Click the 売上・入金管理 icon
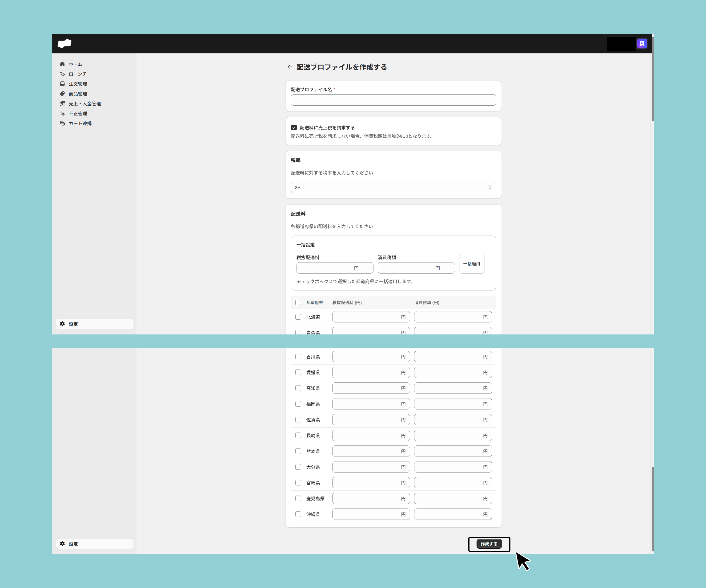The width and height of the screenshot is (706, 588). click(62, 103)
